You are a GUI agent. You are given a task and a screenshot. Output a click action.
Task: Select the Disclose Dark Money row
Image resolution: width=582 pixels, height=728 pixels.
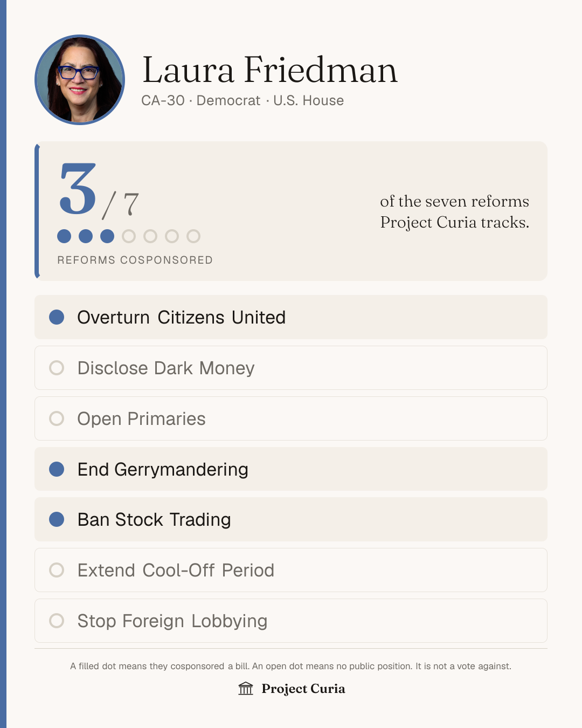[291, 368]
